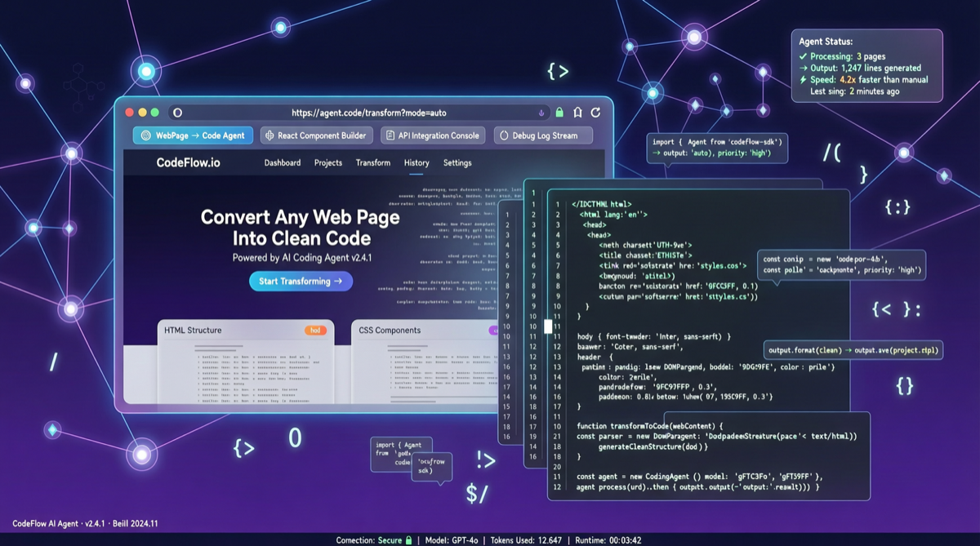This screenshot has width=980, height=546.
Task: Click the circle site icon left of the URL
Action: click(x=177, y=113)
